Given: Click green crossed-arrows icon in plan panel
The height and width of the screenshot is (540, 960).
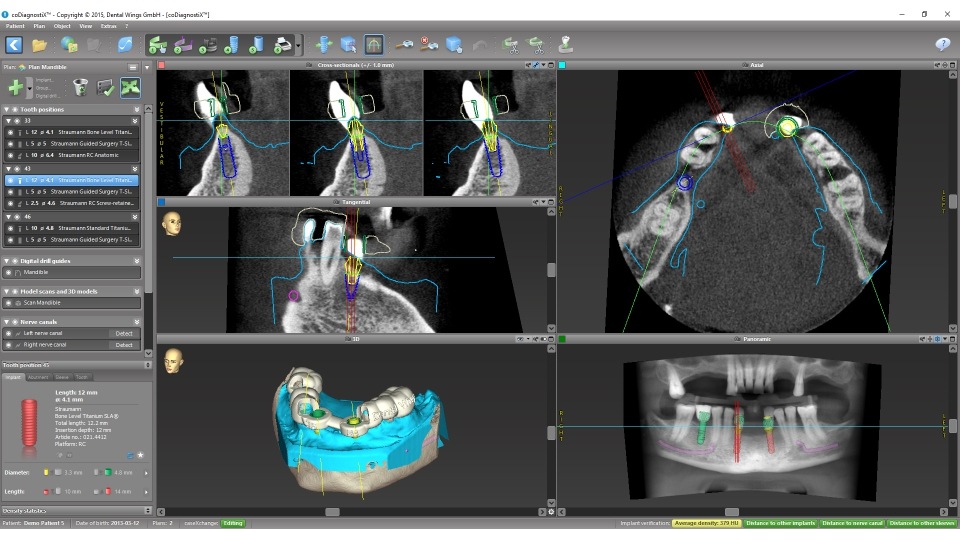Looking at the screenshot, I should [130, 88].
